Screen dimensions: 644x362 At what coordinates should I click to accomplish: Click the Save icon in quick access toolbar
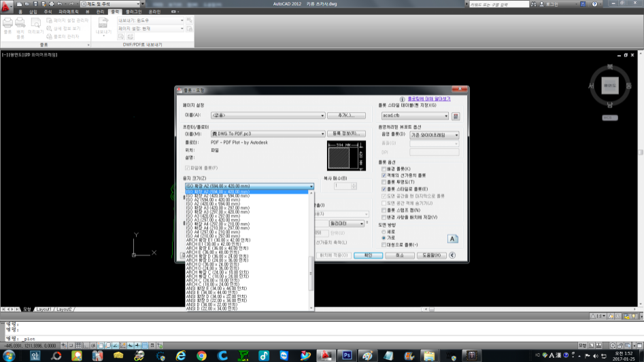point(35,3)
